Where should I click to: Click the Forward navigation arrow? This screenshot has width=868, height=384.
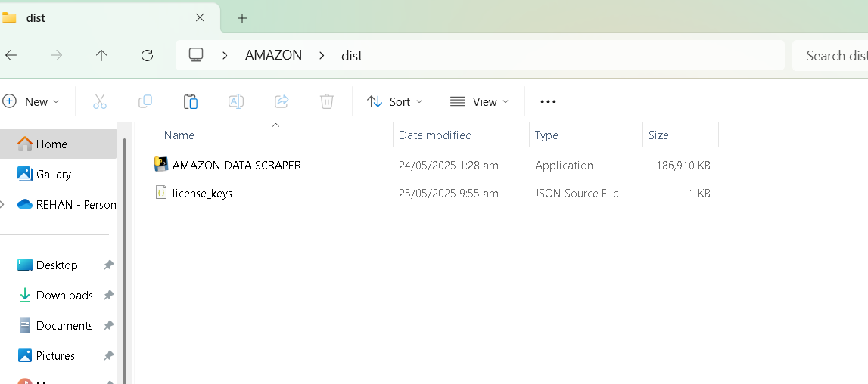[56, 55]
